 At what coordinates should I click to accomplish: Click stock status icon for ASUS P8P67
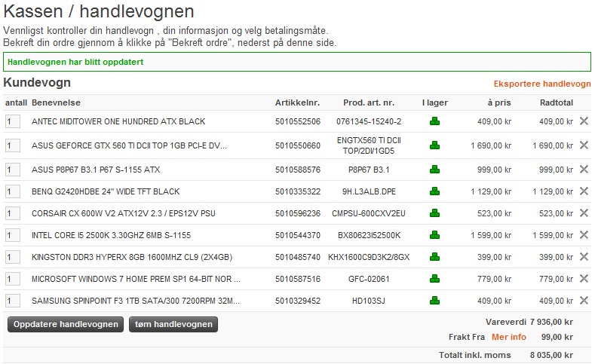[435, 170]
